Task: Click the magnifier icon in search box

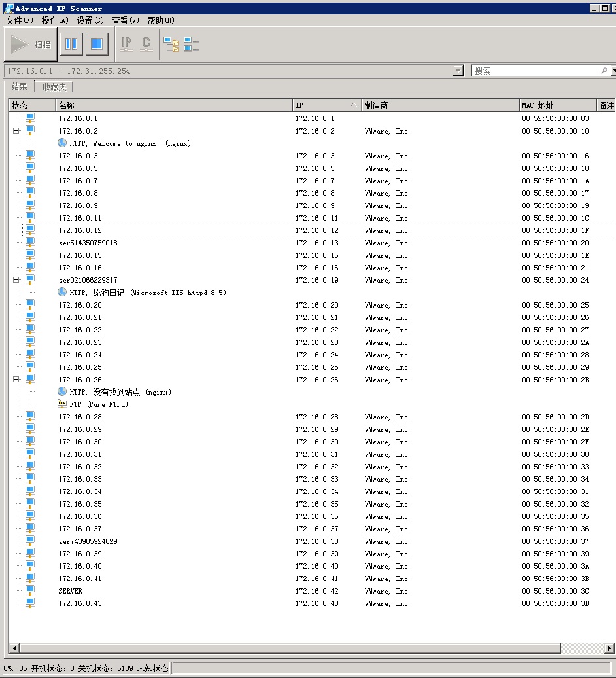Action: [x=604, y=71]
